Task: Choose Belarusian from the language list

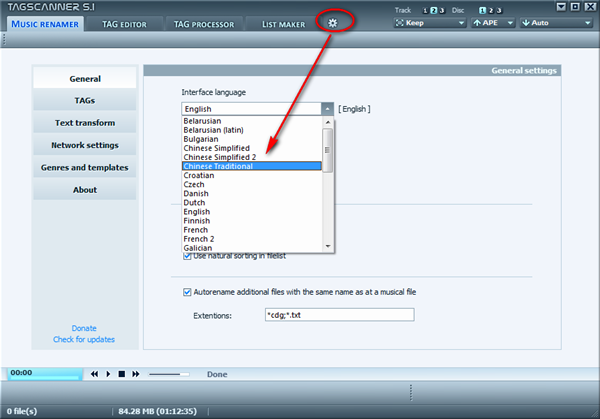Action: 252,121
